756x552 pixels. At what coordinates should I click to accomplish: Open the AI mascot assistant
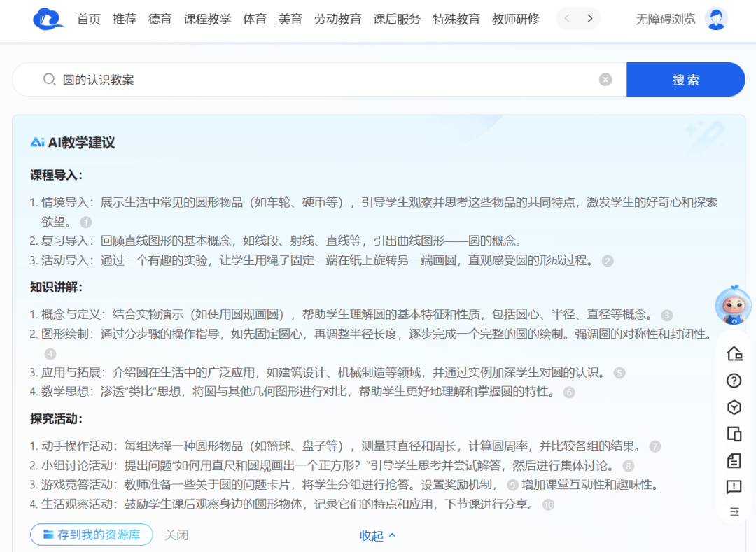pyautogui.click(x=733, y=306)
